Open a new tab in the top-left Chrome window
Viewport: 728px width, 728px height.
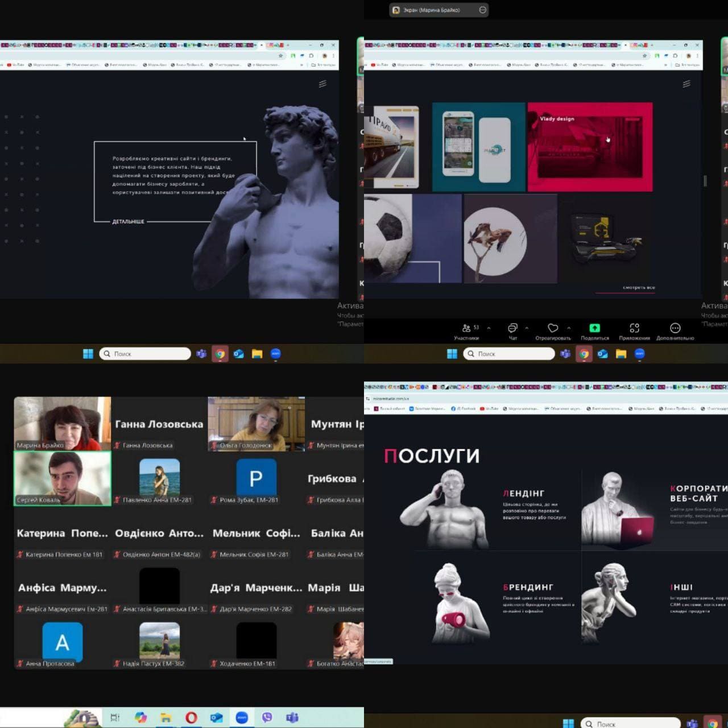click(288, 45)
